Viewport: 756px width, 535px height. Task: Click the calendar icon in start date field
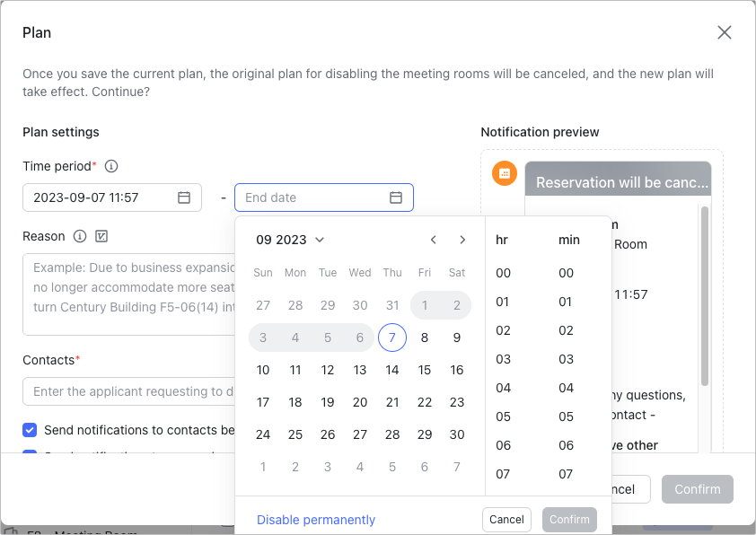[x=184, y=197]
